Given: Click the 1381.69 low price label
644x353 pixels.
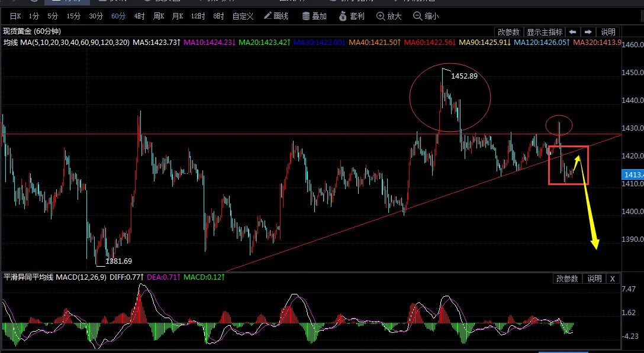Looking at the screenshot, I should pos(119,261).
